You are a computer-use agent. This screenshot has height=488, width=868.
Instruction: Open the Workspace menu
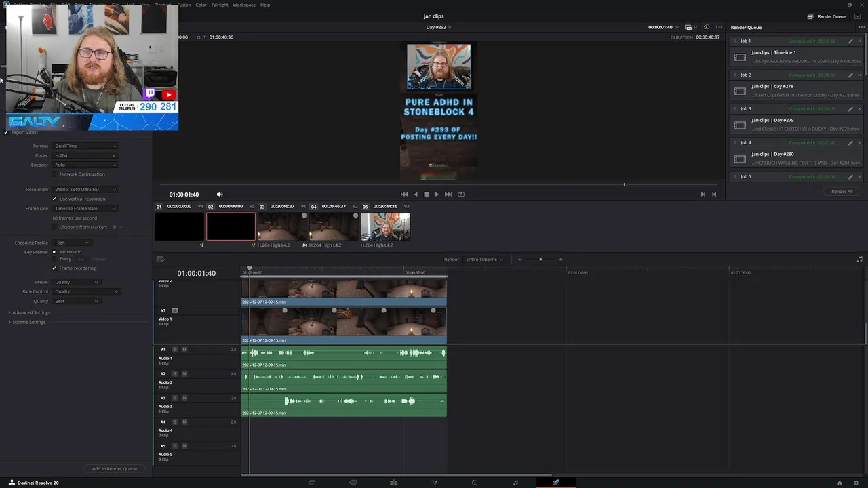pyautogui.click(x=244, y=5)
